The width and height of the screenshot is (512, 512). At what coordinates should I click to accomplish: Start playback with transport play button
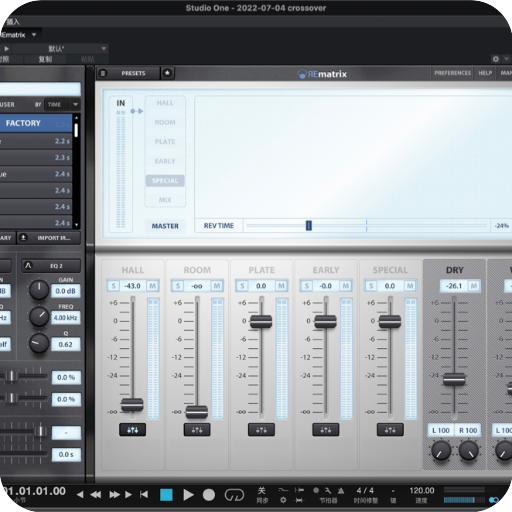[x=188, y=495]
